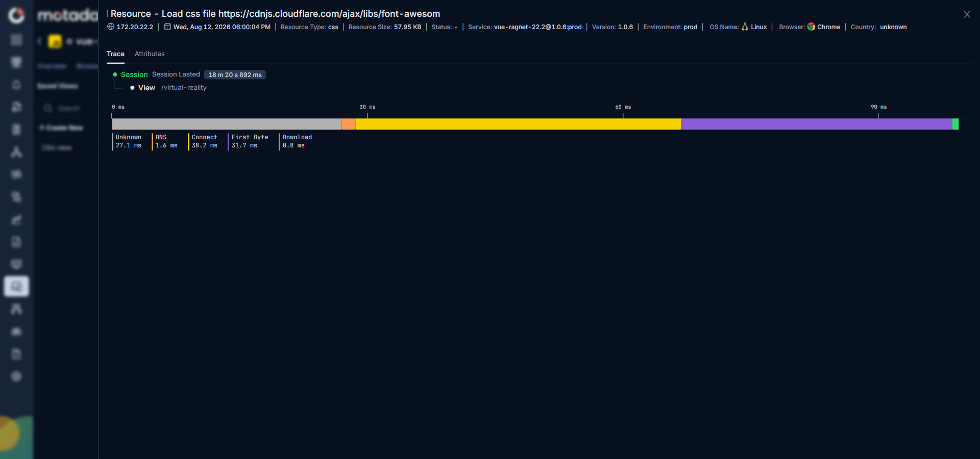
Task: Click the 90 ms timeline marker
Action: 879,107
